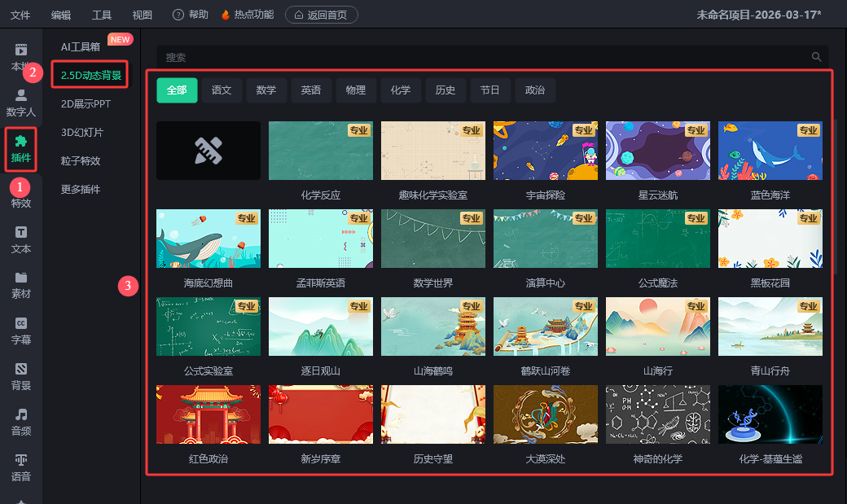
Task: Select 2.5D动态背景 in the plugin list
Action: [x=90, y=76]
